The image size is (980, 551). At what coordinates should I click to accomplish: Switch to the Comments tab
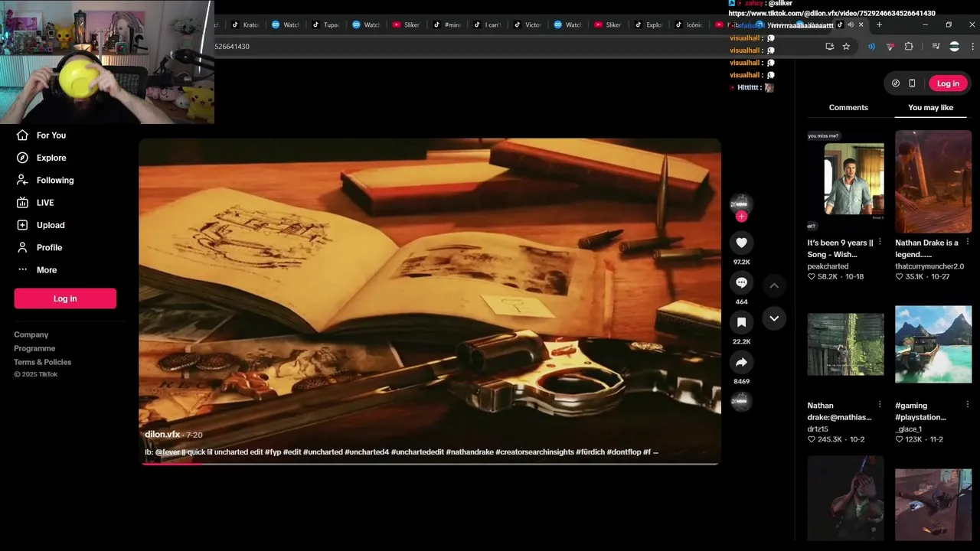point(848,108)
